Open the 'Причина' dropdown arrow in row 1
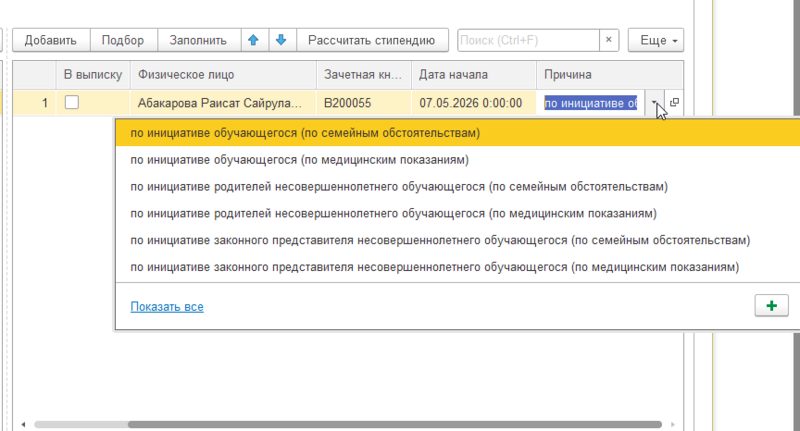The image size is (800, 431). coord(654,103)
